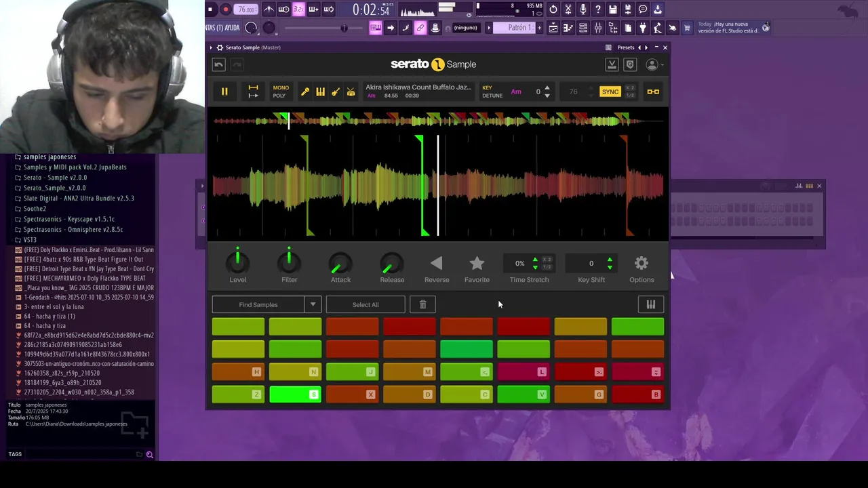The width and height of the screenshot is (868, 488).
Task: Toggle the FL Studio metronome icon
Action: [269, 9]
